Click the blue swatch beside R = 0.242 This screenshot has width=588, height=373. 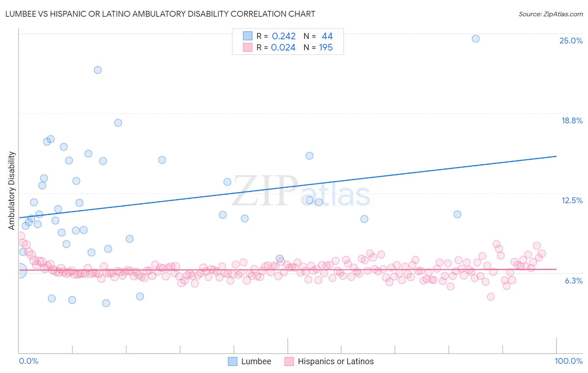(248, 36)
